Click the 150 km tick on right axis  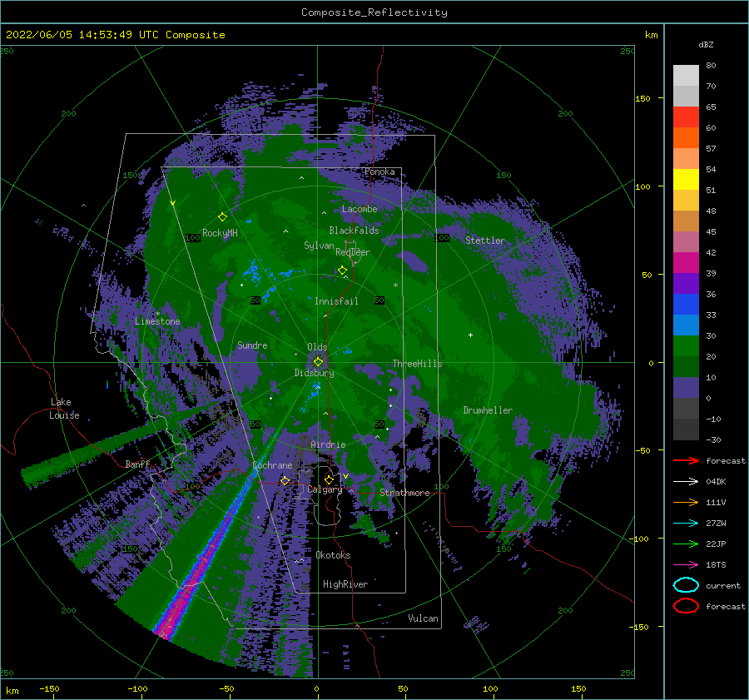(x=642, y=98)
